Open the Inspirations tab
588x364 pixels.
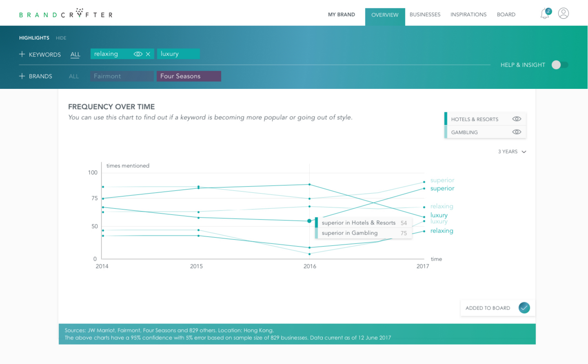(468, 15)
